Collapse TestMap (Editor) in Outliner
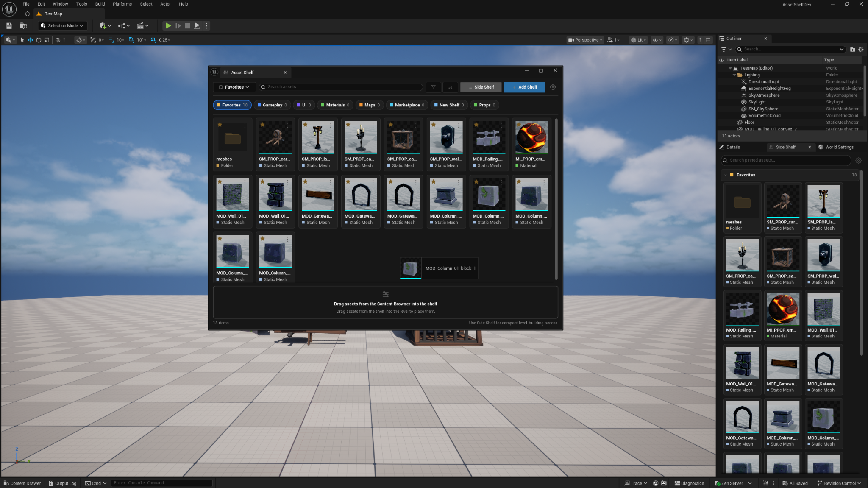The width and height of the screenshot is (868, 488). click(x=730, y=68)
